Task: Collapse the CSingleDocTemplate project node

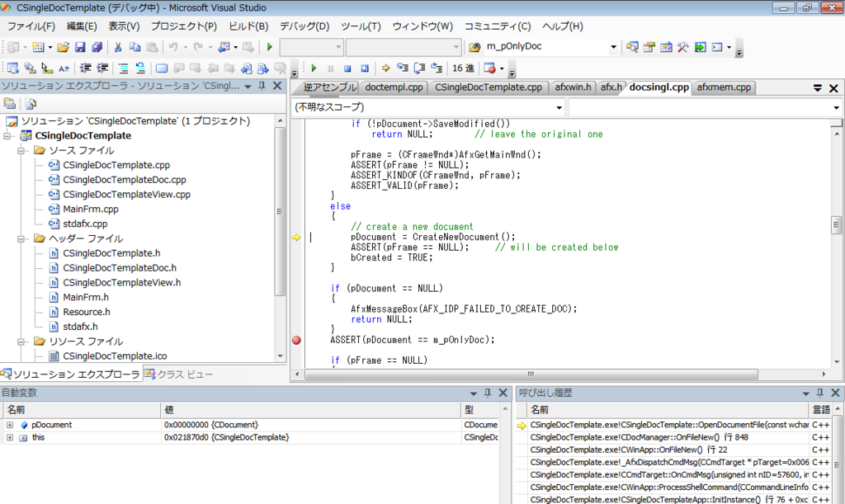Action: coord(7,136)
